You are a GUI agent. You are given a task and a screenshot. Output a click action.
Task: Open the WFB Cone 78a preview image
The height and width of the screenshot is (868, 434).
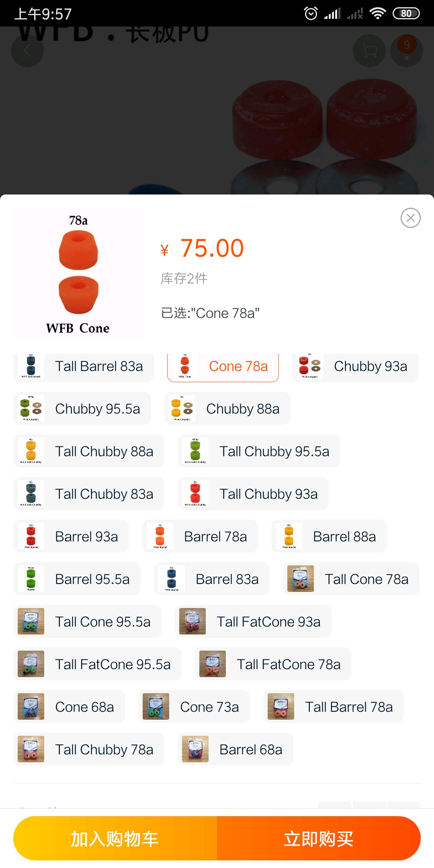point(78,273)
